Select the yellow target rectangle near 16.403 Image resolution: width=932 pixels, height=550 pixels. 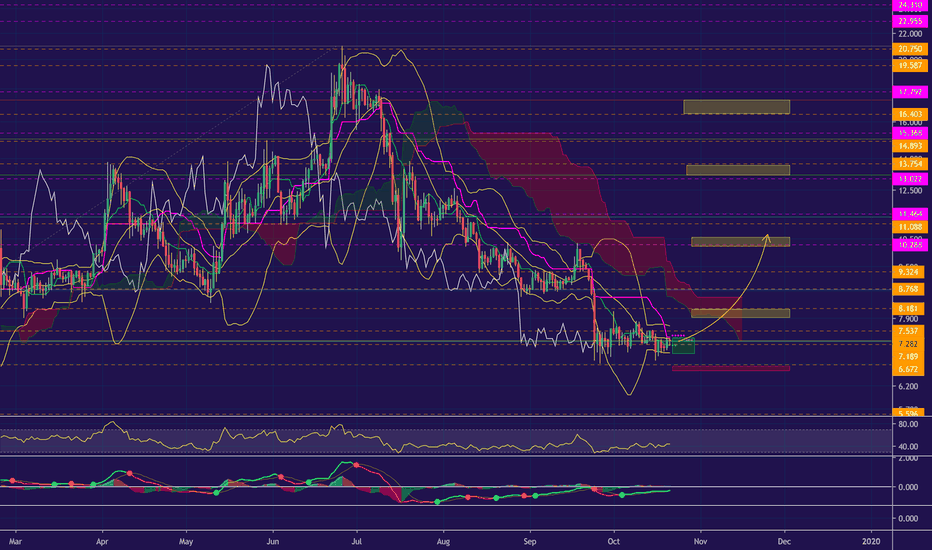coord(736,107)
